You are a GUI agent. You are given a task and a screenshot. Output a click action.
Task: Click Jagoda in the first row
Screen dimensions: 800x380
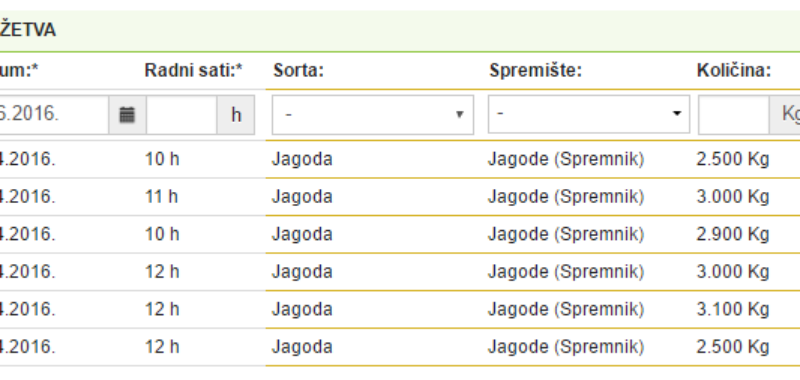pos(302,160)
